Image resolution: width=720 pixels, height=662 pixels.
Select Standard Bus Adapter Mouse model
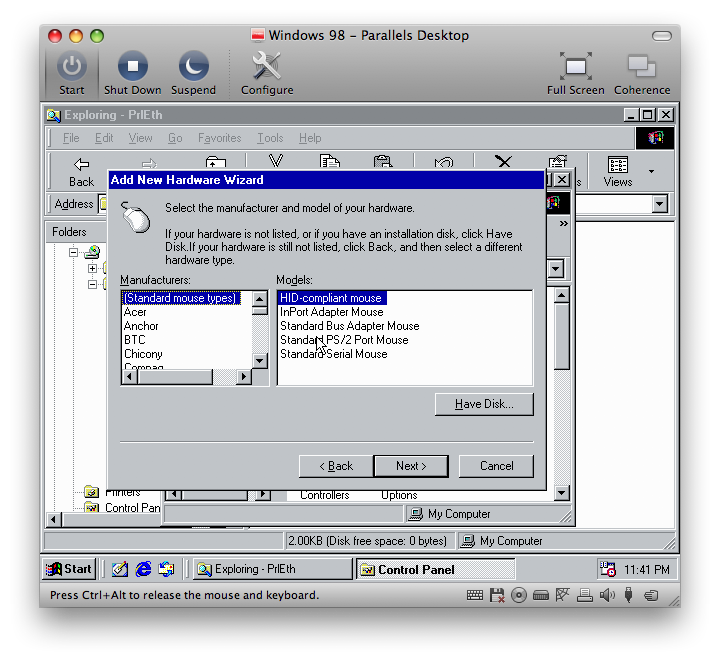pyautogui.click(x=349, y=326)
